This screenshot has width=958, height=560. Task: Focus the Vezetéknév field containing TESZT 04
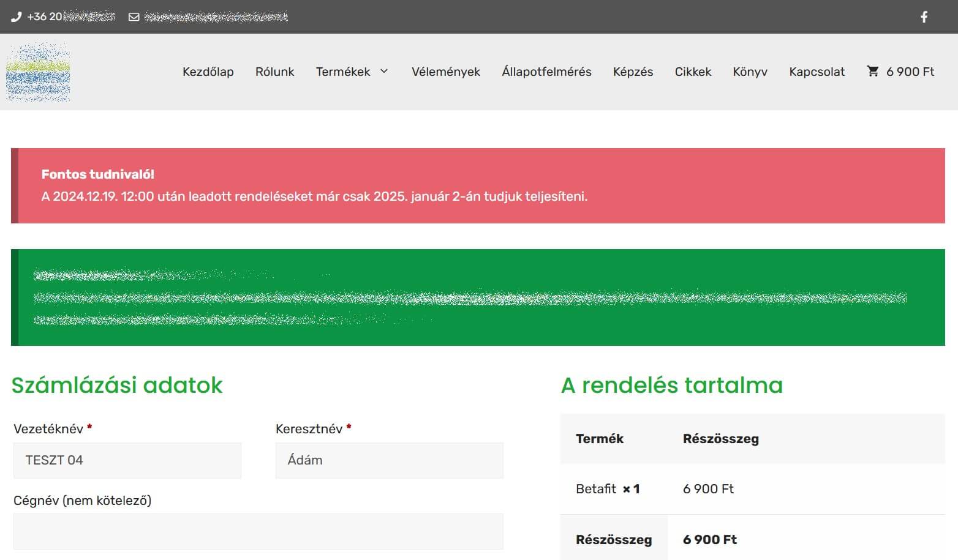tap(127, 460)
